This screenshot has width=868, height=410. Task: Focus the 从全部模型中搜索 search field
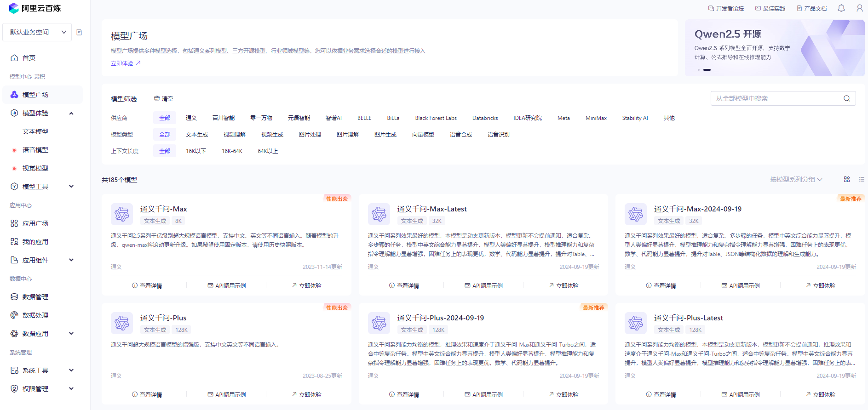783,98
